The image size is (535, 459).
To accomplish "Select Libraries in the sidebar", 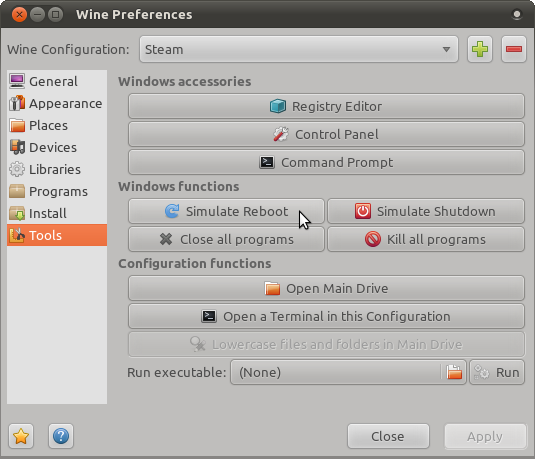I will tap(57, 169).
